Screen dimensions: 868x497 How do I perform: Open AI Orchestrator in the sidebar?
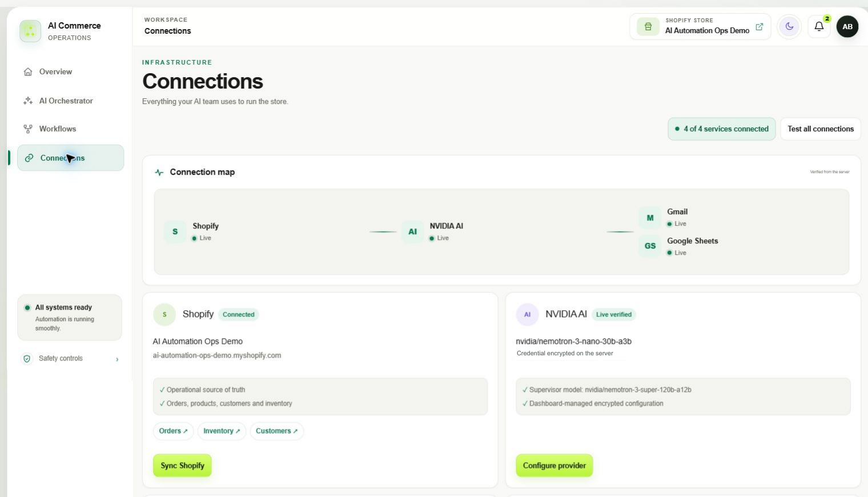click(x=70, y=101)
